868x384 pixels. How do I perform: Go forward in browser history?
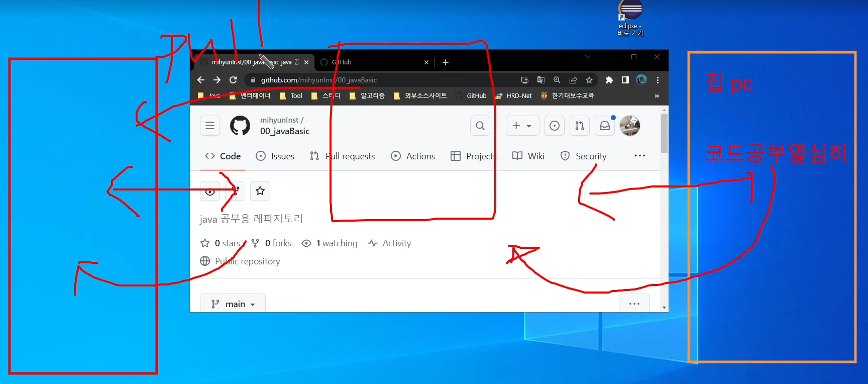(217, 80)
